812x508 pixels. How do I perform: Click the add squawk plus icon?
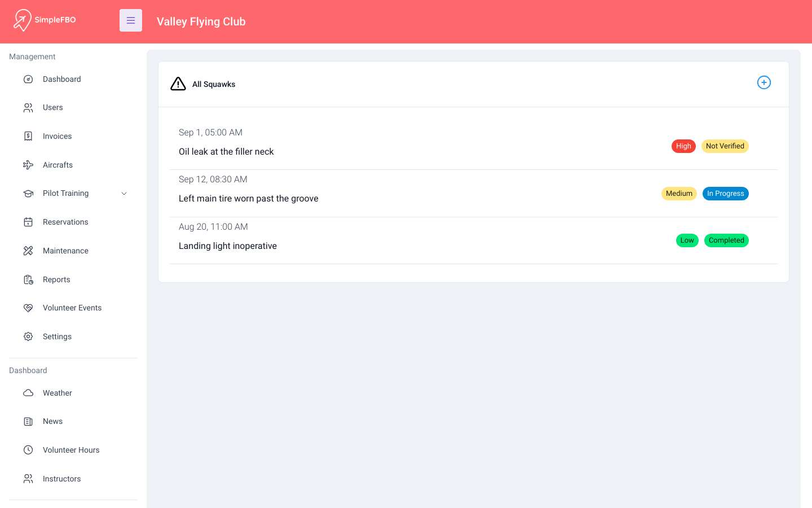click(764, 82)
